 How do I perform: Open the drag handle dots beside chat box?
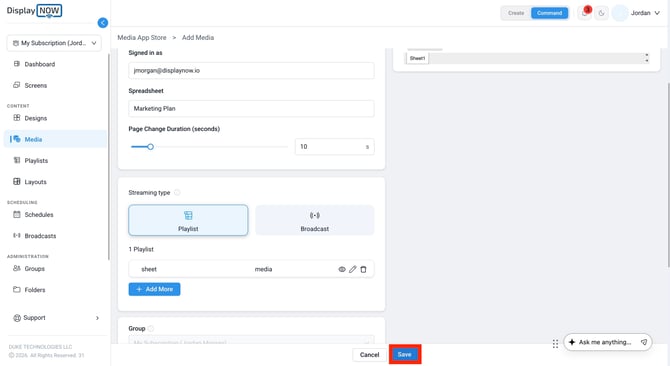tap(555, 343)
